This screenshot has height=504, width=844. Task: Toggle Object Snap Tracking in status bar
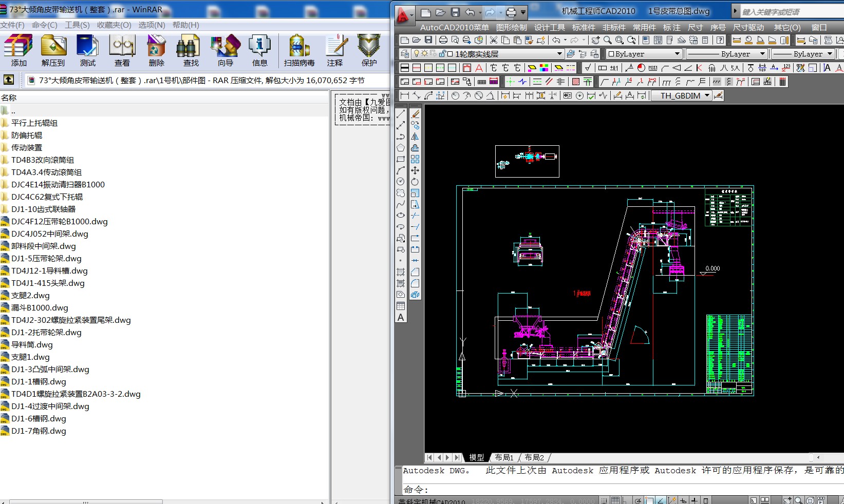pyautogui.click(x=661, y=500)
